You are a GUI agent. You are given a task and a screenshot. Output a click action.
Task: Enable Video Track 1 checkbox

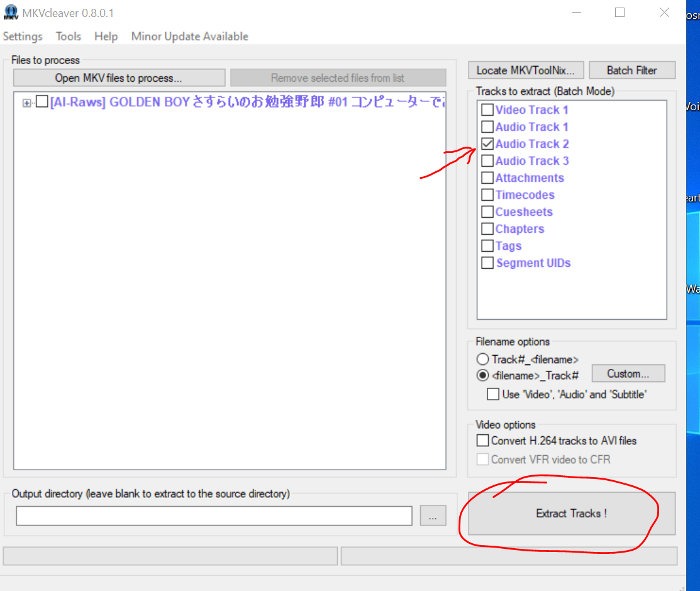487,110
